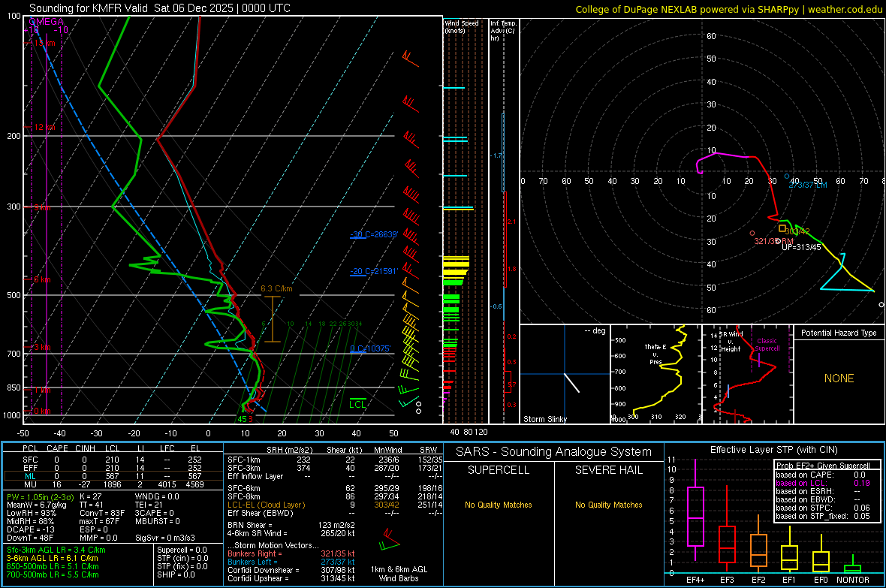Select the OMEGA label on the skew-T

(x=46, y=22)
